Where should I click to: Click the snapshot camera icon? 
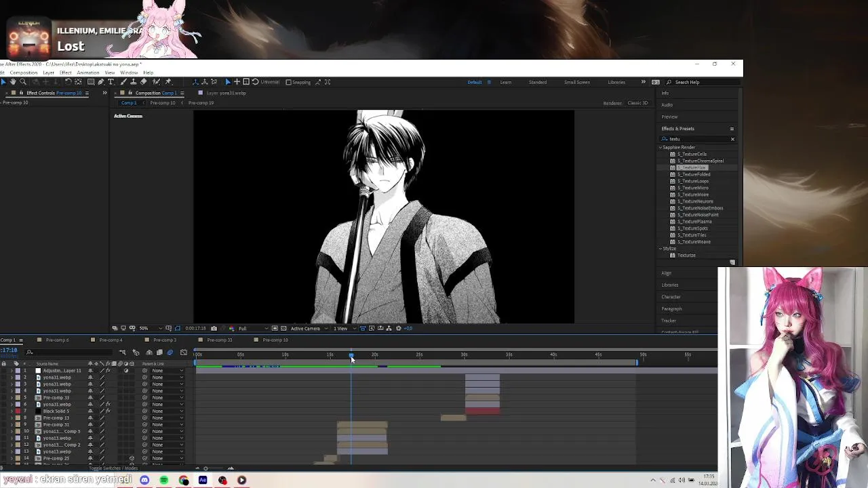(x=214, y=329)
